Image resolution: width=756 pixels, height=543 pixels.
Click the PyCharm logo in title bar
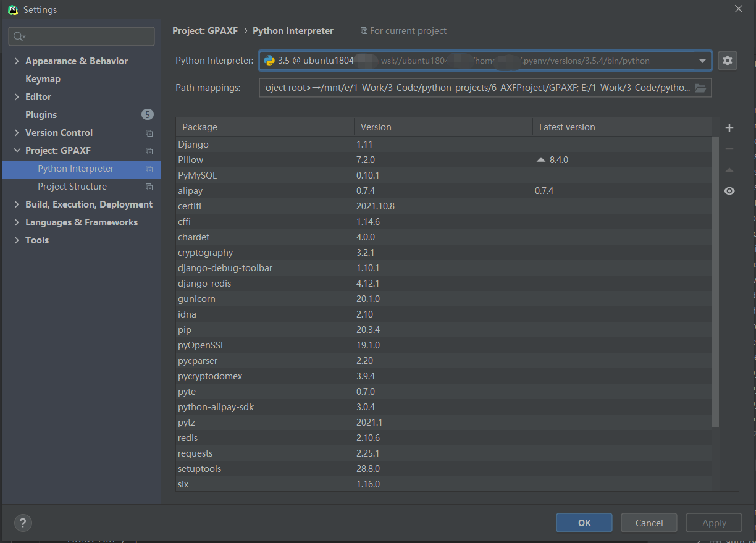tap(13, 9)
